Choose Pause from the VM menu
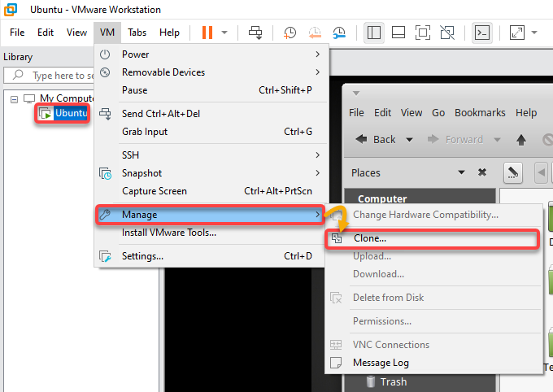Viewport: 553px width, 392px height. pyautogui.click(x=210, y=90)
